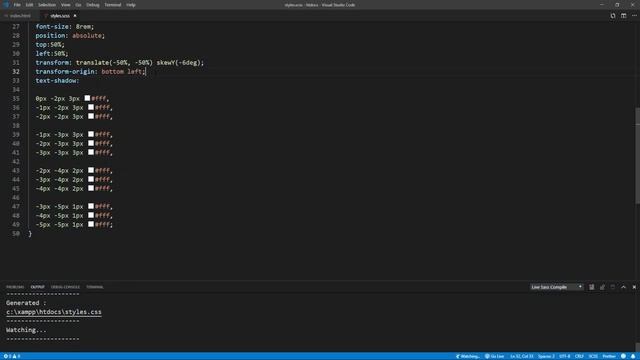Open the View menu
640x360 pixels.
(x=65, y=5)
